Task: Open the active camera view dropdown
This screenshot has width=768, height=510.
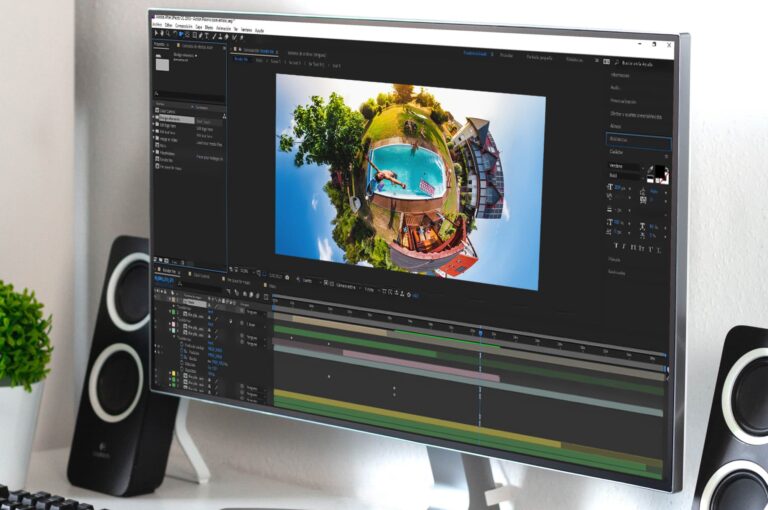Action: click(348, 287)
